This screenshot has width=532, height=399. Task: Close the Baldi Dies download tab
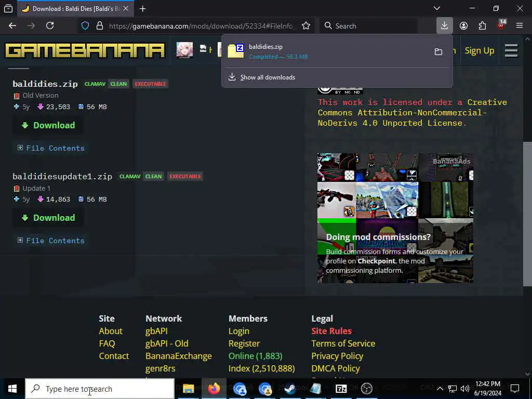click(x=126, y=9)
